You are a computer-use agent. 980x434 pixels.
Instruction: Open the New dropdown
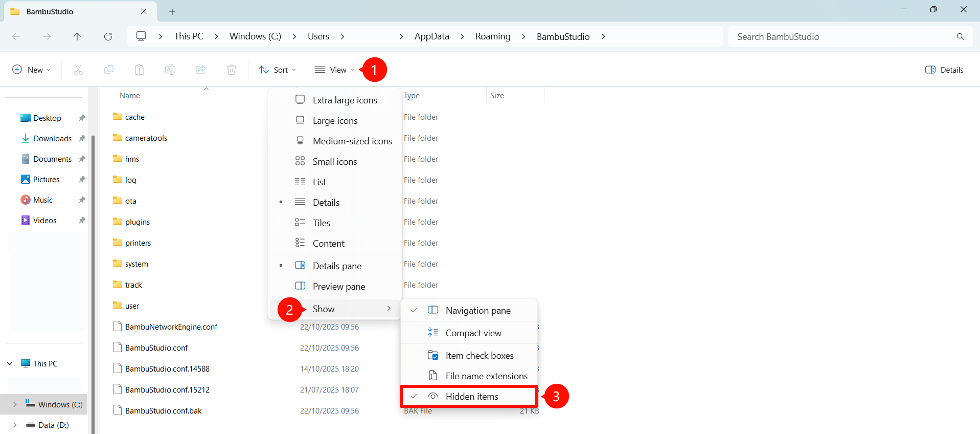coord(32,70)
